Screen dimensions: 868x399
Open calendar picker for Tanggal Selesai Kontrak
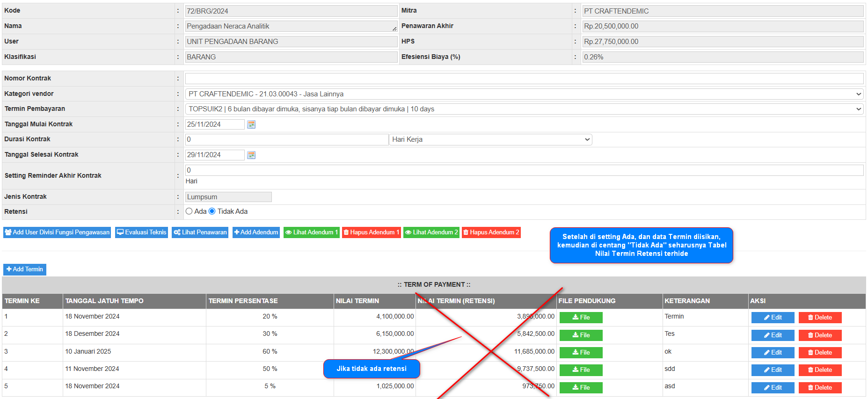coord(251,155)
